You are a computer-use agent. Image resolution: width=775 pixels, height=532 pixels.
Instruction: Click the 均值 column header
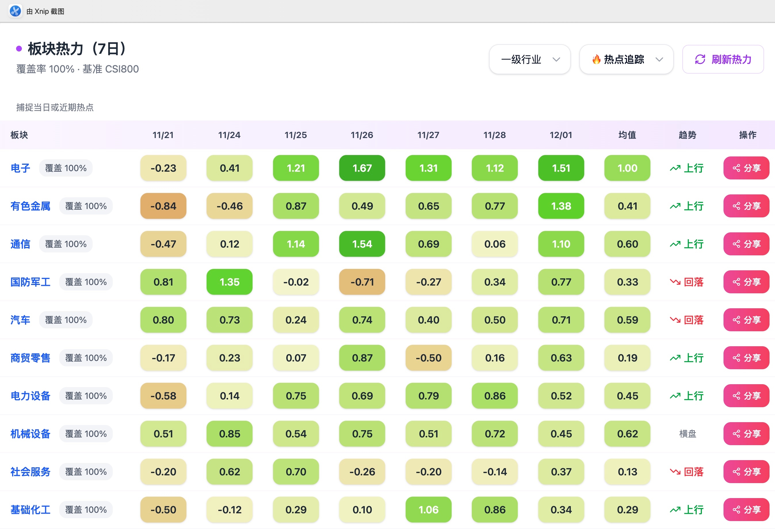pos(627,135)
